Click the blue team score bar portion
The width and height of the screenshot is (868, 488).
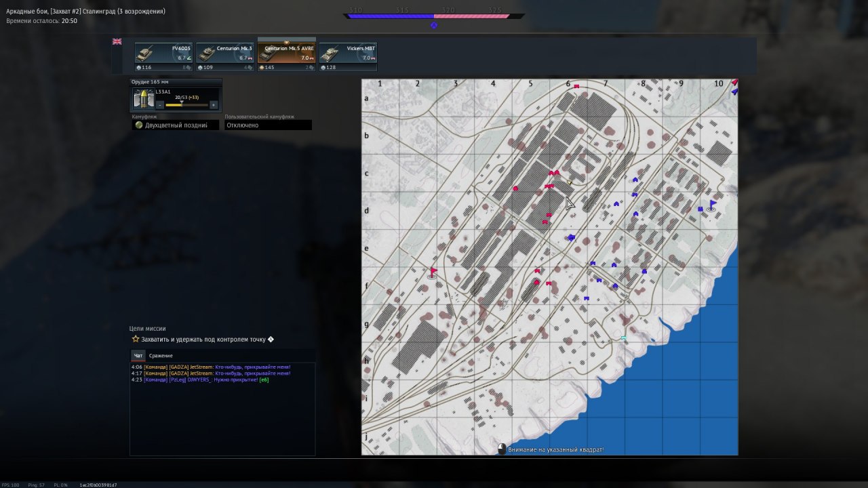[391, 16]
